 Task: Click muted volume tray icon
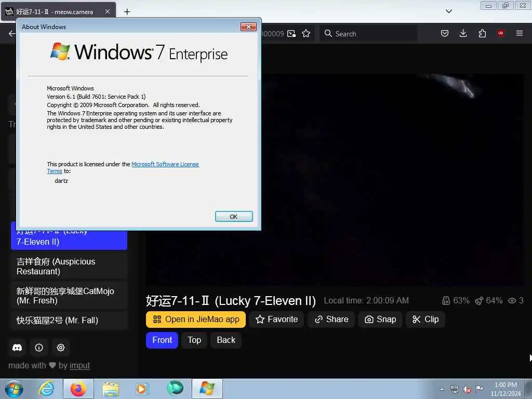(467, 389)
